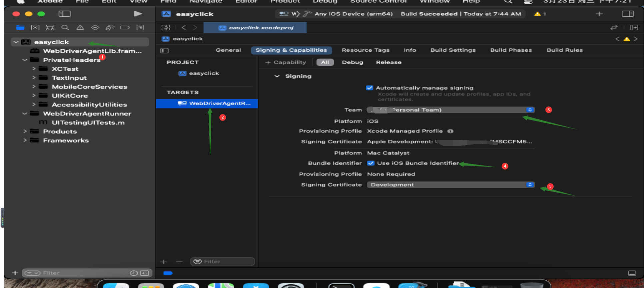Expand the MobileCoreServices folder
Image resolution: width=644 pixels, height=288 pixels.
click(x=34, y=87)
